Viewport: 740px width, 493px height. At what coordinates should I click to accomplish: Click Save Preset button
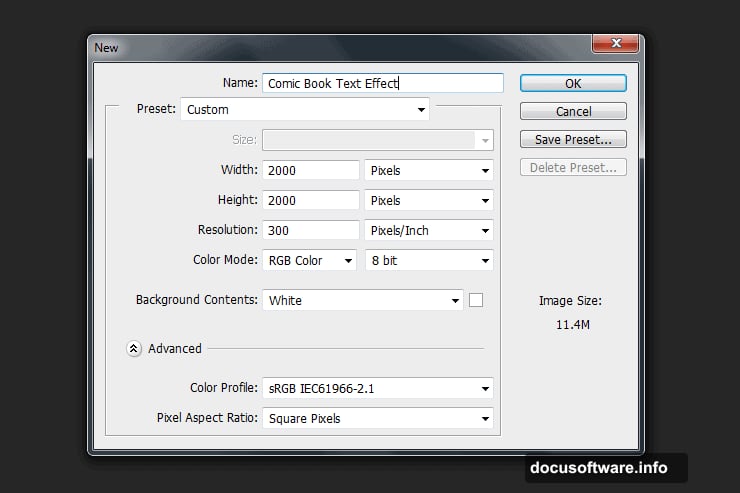573,140
